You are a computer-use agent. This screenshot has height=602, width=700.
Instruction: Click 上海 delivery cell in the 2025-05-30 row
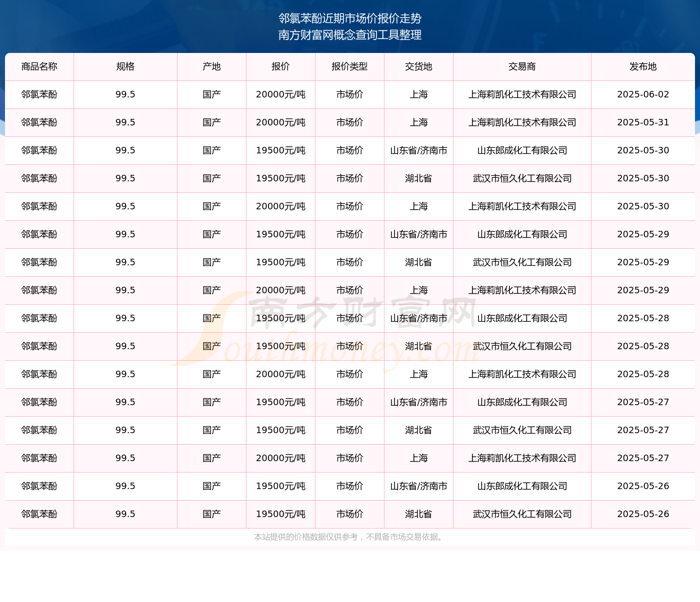click(419, 206)
